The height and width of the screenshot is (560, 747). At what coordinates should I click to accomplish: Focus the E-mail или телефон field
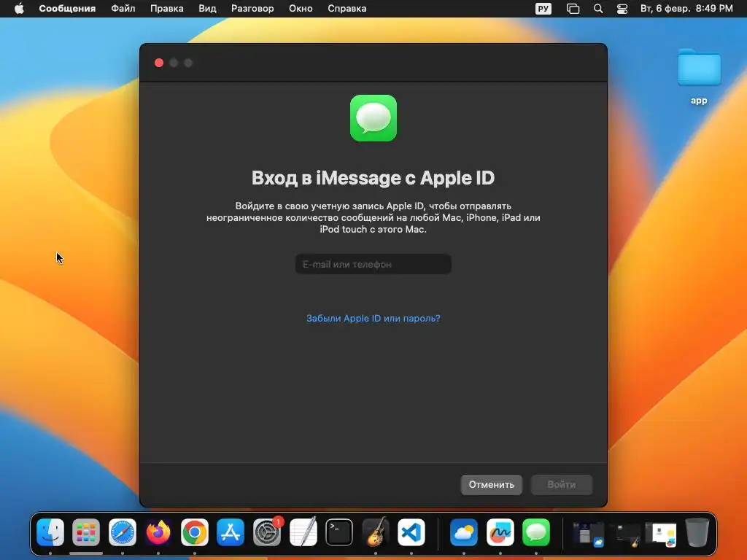373,264
